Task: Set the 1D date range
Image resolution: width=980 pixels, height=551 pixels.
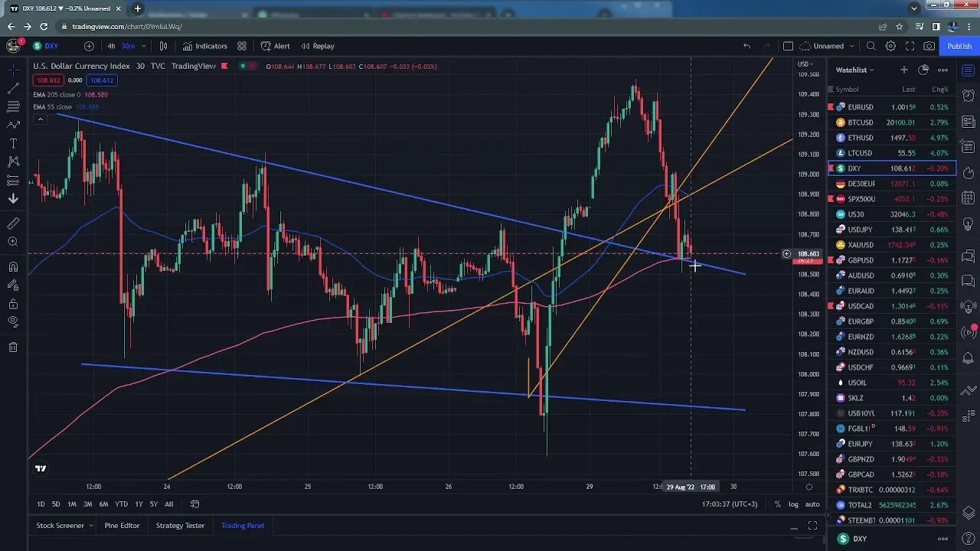Action: tap(41, 504)
